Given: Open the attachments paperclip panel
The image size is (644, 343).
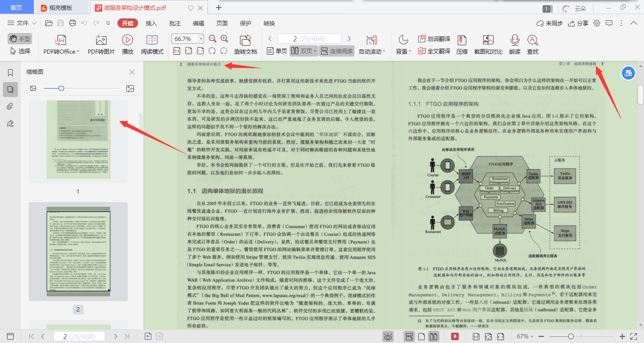Looking at the screenshot, I should point(10,106).
